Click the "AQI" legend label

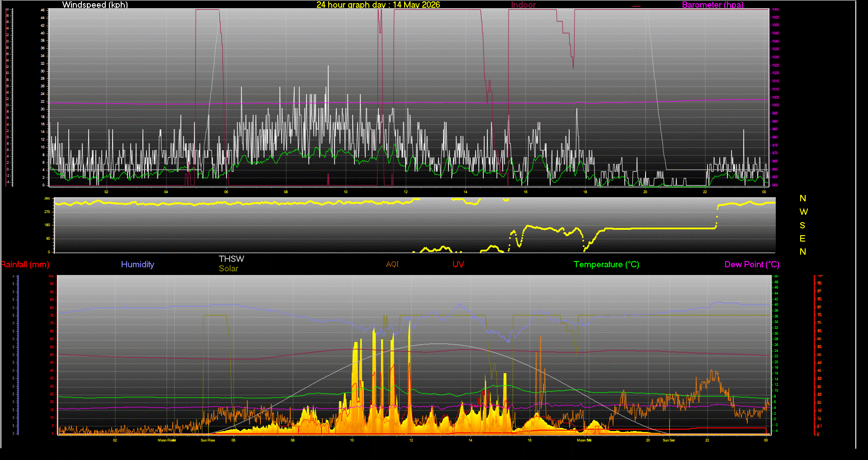click(392, 264)
